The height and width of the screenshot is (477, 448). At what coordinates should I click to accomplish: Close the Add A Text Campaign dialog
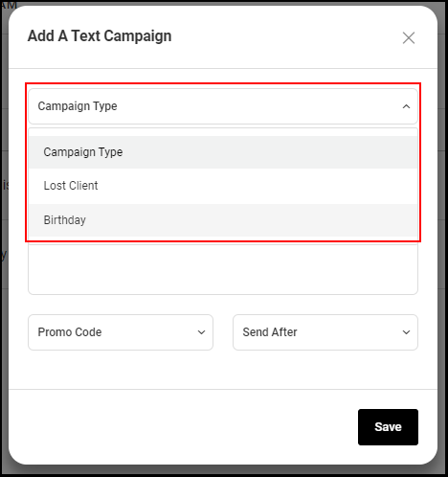point(409,38)
